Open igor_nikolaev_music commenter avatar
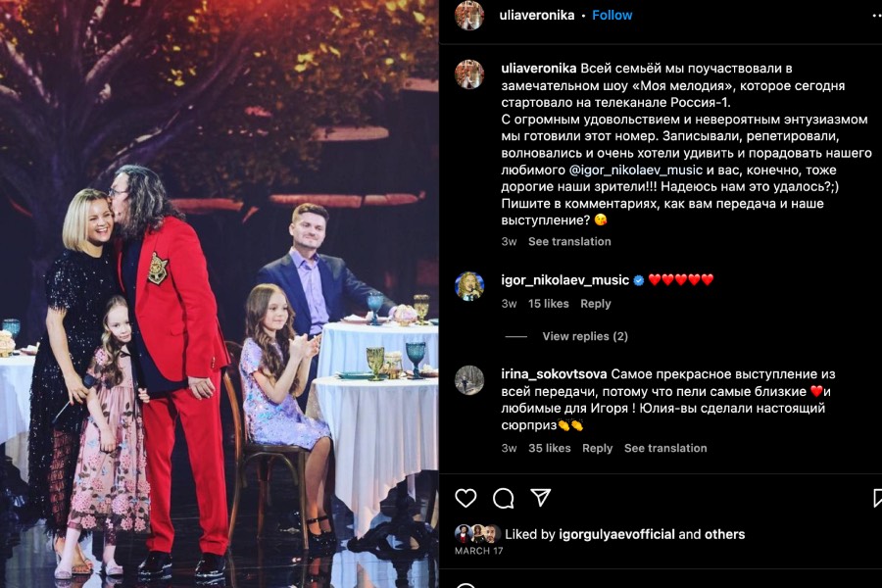Image resolution: width=882 pixels, height=588 pixels. pyautogui.click(x=469, y=286)
